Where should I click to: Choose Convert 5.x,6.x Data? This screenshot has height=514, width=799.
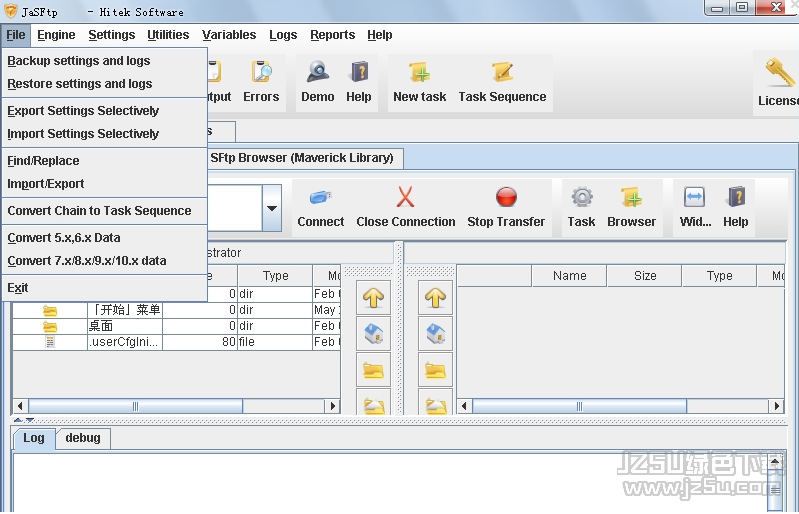(104, 237)
